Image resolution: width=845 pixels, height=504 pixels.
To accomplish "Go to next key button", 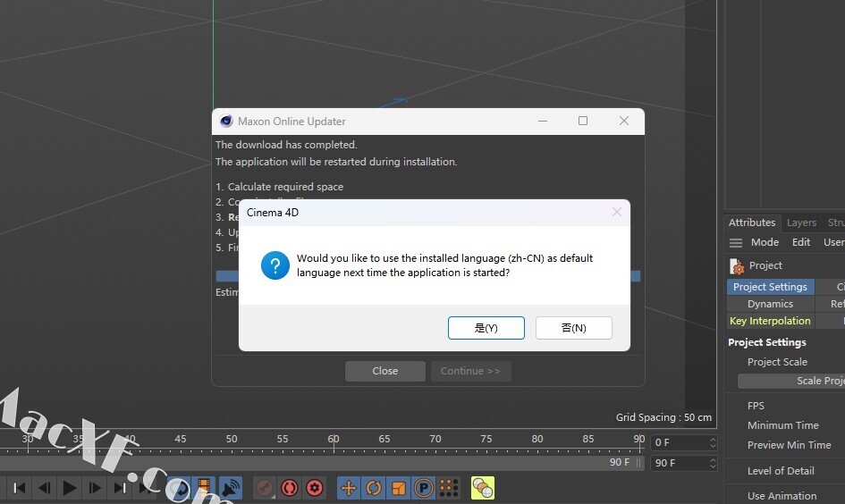I will click(120, 489).
